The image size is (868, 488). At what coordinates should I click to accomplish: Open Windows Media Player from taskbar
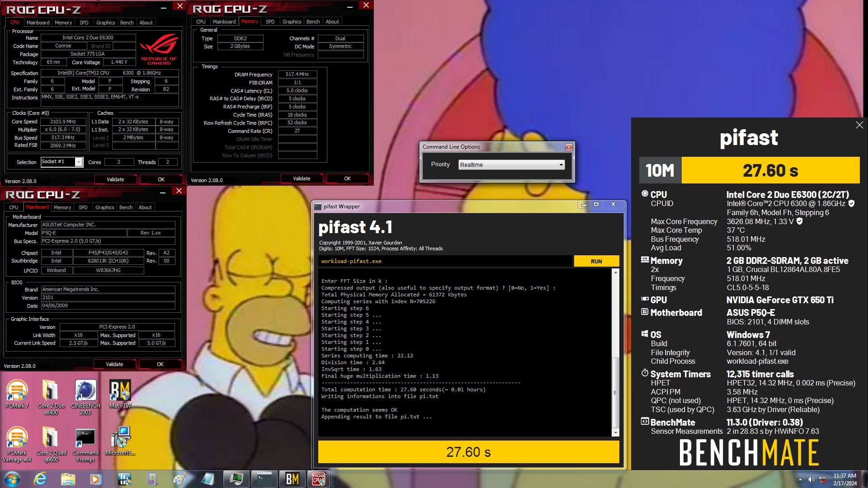[96, 479]
